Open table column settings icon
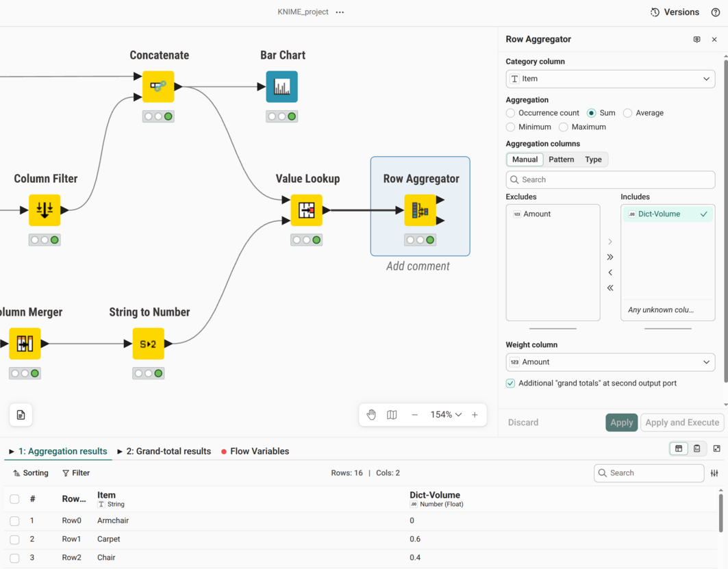Image resolution: width=728 pixels, height=569 pixels. (x=714, y=473)
